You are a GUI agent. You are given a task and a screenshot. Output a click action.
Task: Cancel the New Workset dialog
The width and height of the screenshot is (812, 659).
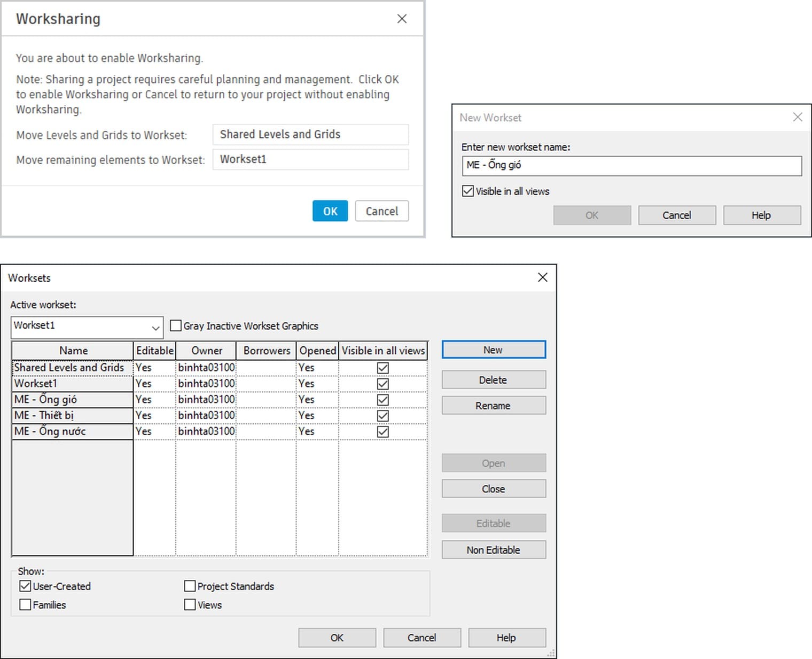pyautogui.click(x=677, y=215)
